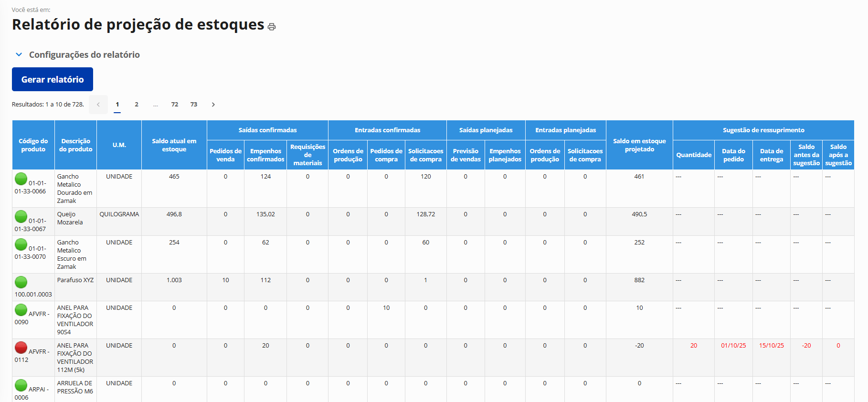Open results page 2
The height and width of the screenshot is (402, 868).
(137, 105)
